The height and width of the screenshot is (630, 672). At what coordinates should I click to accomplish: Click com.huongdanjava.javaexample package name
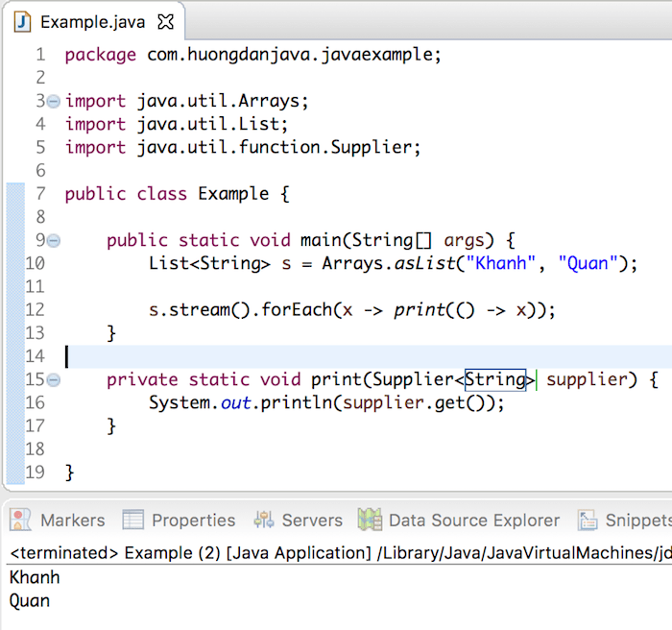coord(289,56)
